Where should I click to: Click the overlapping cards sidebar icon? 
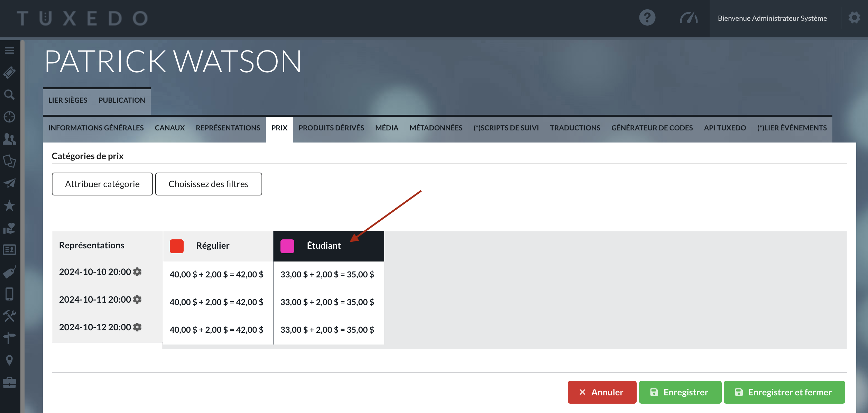point(9,161)
